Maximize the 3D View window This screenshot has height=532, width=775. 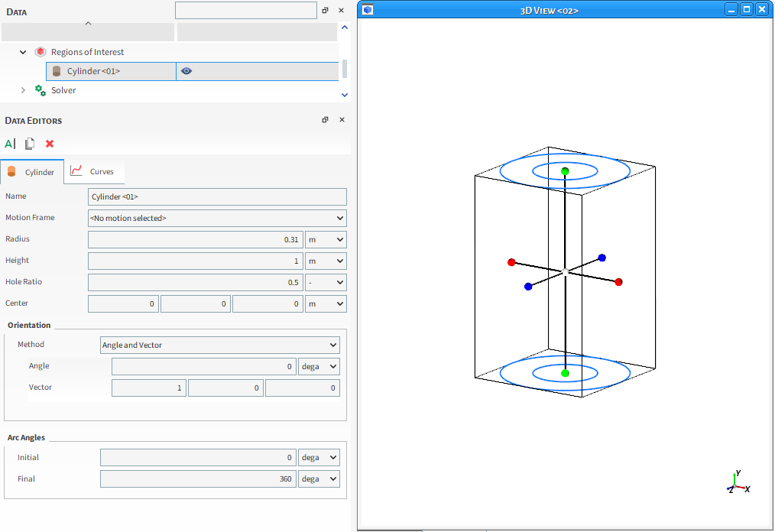click(747, 9)
